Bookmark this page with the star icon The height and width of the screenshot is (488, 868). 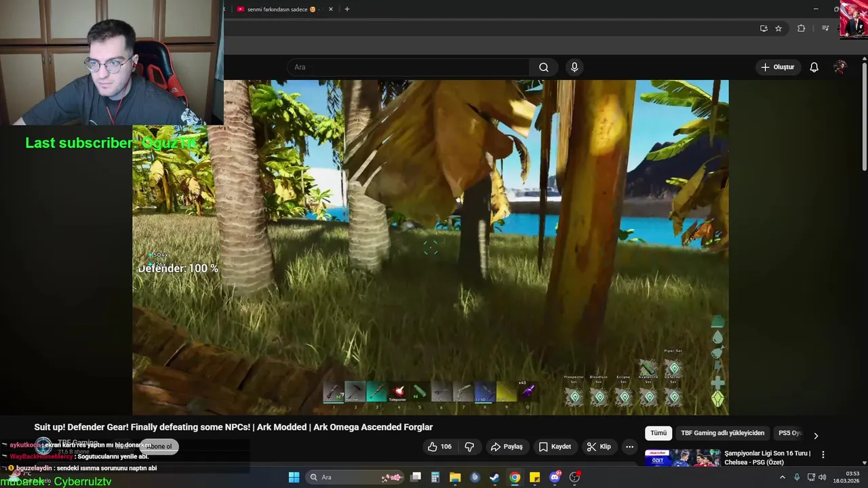(778, 28)
